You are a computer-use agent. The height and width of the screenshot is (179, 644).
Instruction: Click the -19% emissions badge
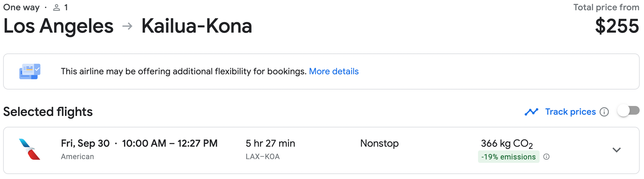tap(508, 157)
